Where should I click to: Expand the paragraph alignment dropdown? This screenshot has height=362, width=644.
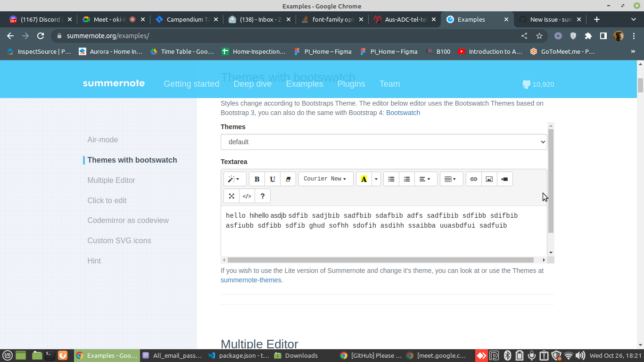point(422,179)
